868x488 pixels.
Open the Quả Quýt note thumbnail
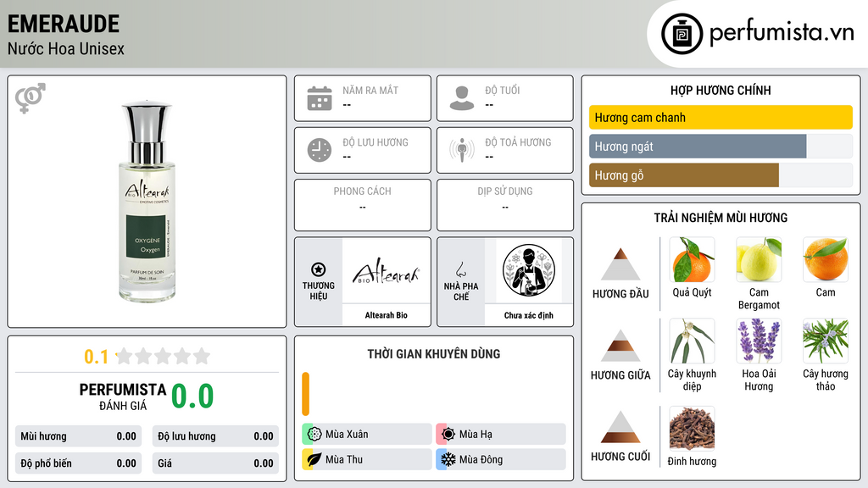[x=692, y=259]
